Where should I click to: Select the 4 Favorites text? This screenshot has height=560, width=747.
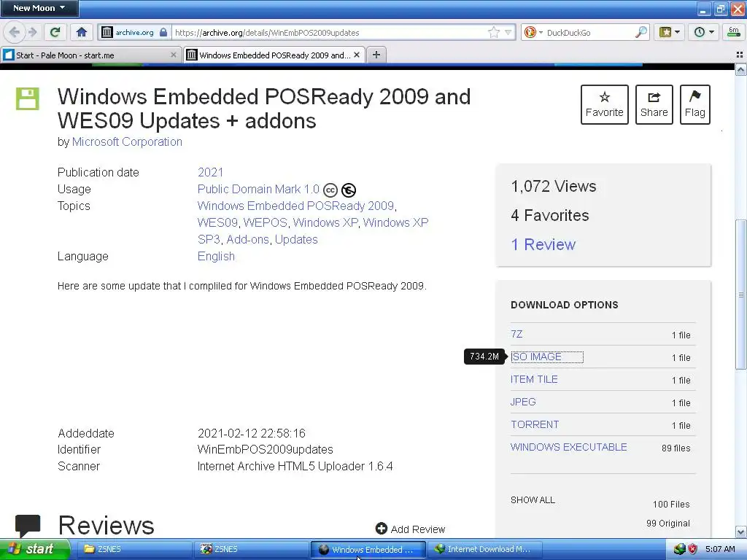pyautogui.click(x=550, y=215)
